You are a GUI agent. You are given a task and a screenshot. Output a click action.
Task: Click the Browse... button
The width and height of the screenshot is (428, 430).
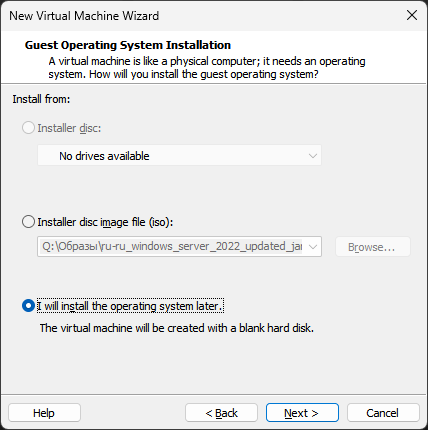click(x=373, y=247)
